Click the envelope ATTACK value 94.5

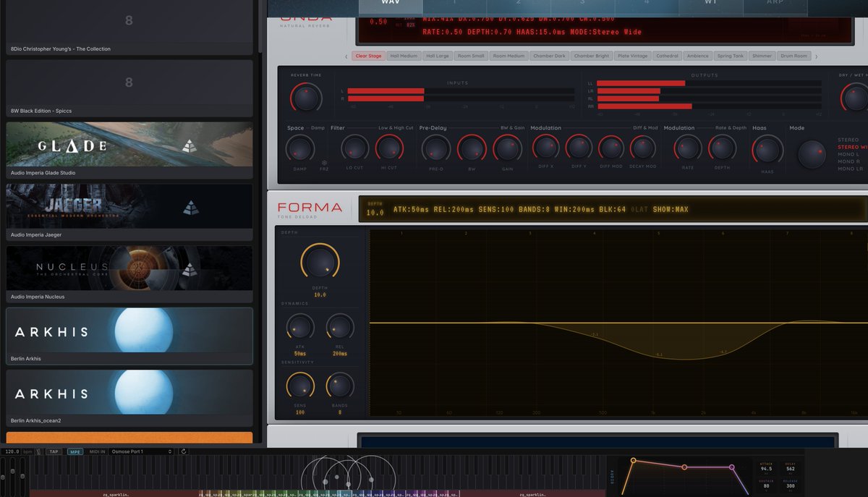pyautogui.click(x=766, y=469)
